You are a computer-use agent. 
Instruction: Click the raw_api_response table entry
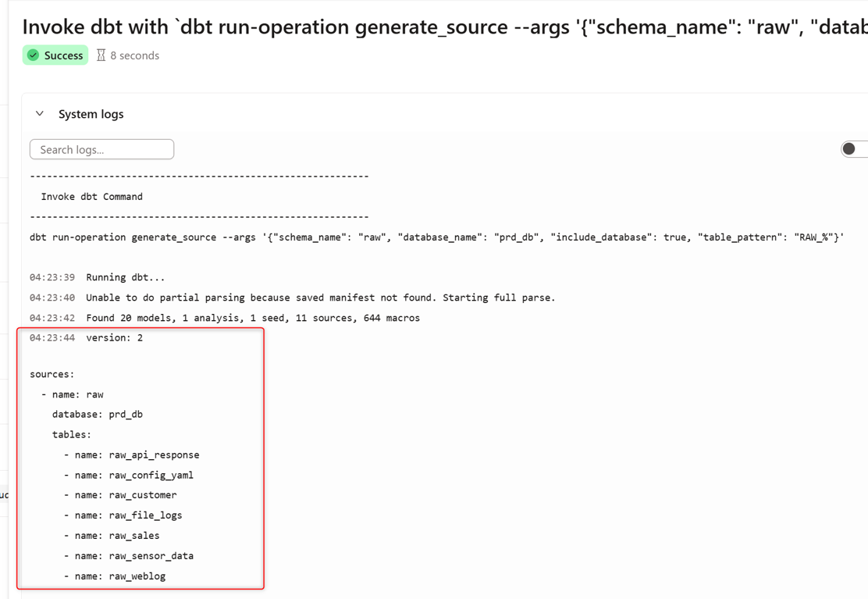(132, 455)
